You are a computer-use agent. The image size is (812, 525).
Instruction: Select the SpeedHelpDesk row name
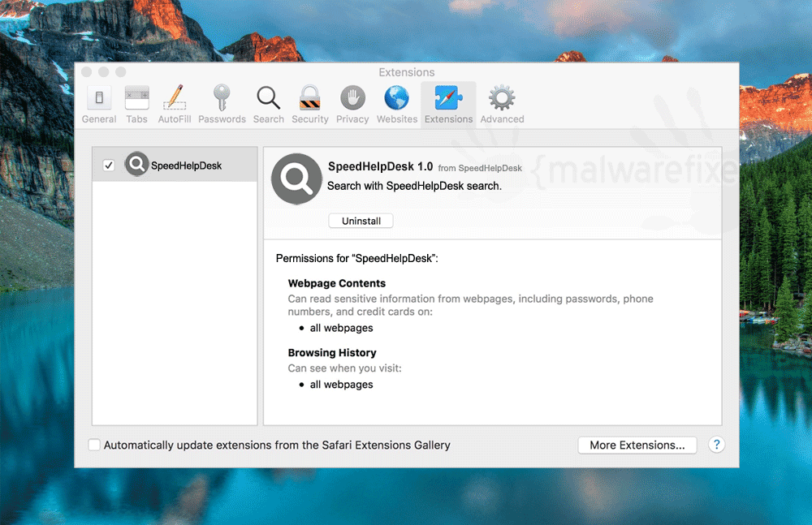[186, 166]
